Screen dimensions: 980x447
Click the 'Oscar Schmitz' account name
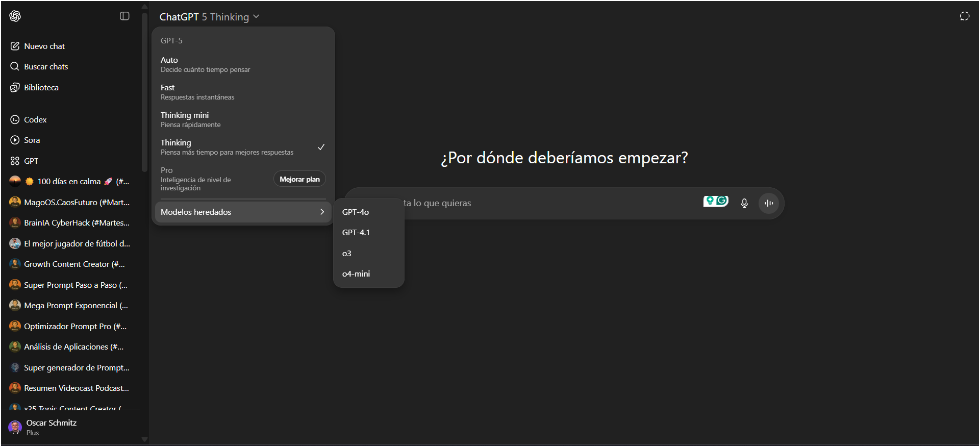click(52, 423)
